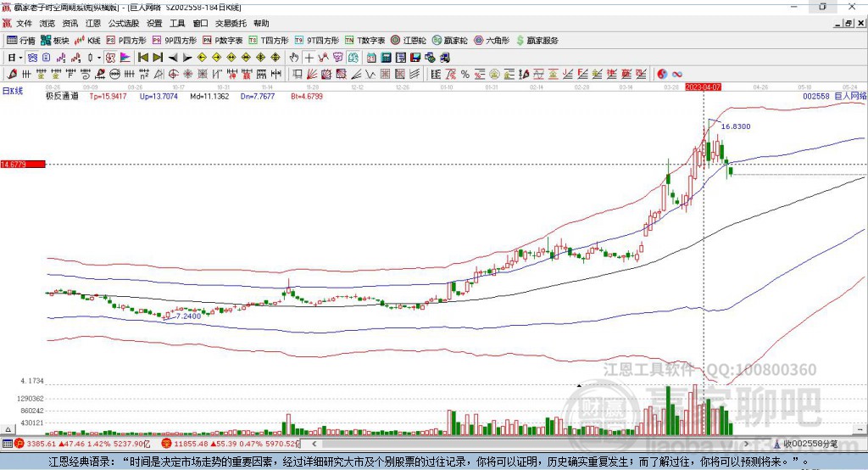Click the blue infinity symbol icon
This screenshot has width=868, height=470.
(x=677, y=74)
